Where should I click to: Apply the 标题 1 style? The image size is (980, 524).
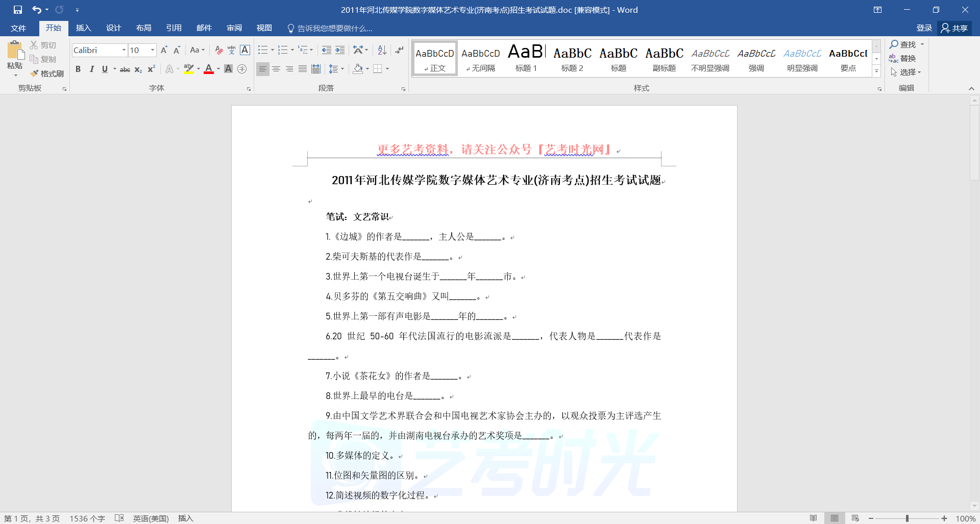(526, 58)
